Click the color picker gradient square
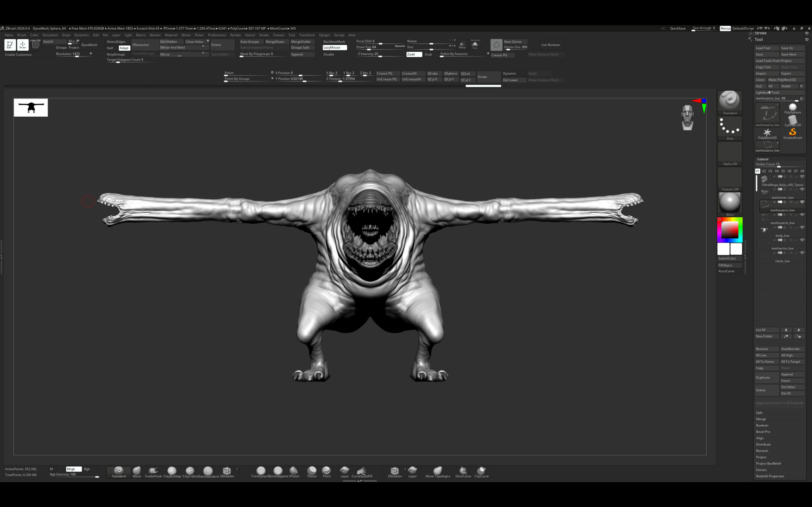This screenshot has width=812, height=507. 730,230
